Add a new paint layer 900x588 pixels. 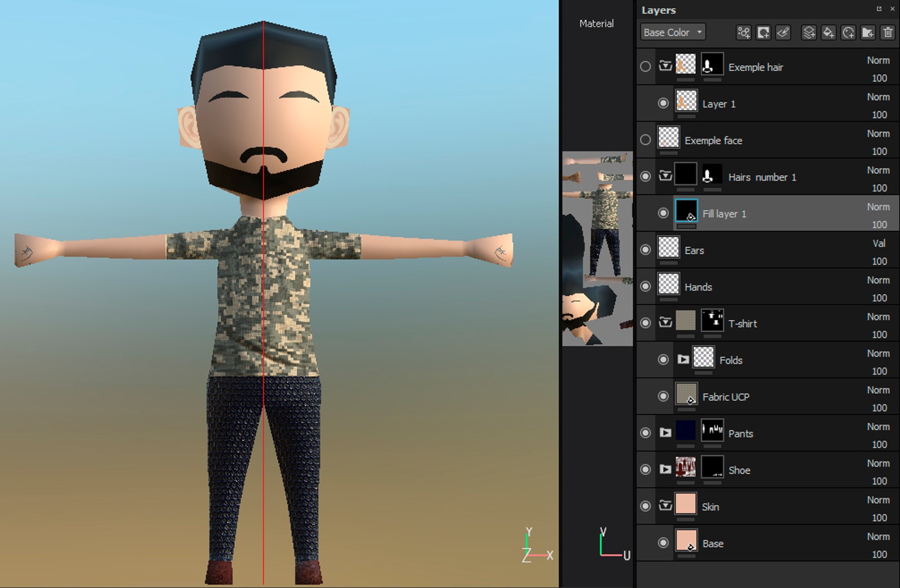(809, 33)
